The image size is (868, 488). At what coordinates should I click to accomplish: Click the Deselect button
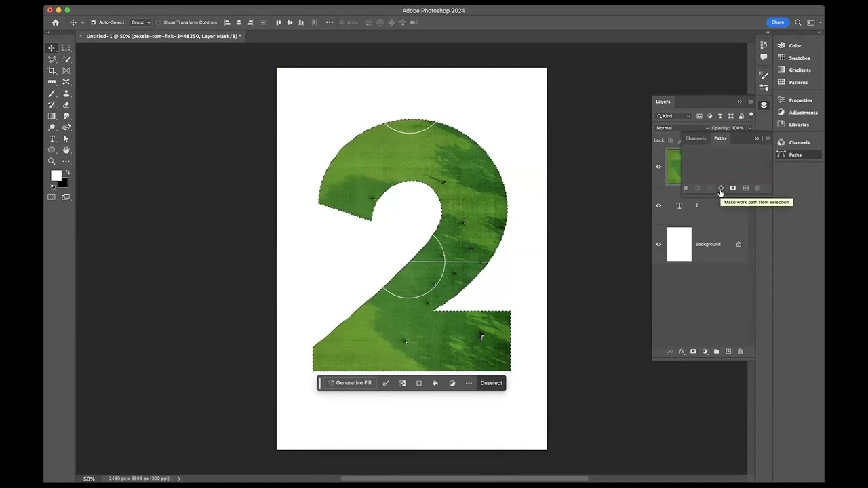[492, 383]
